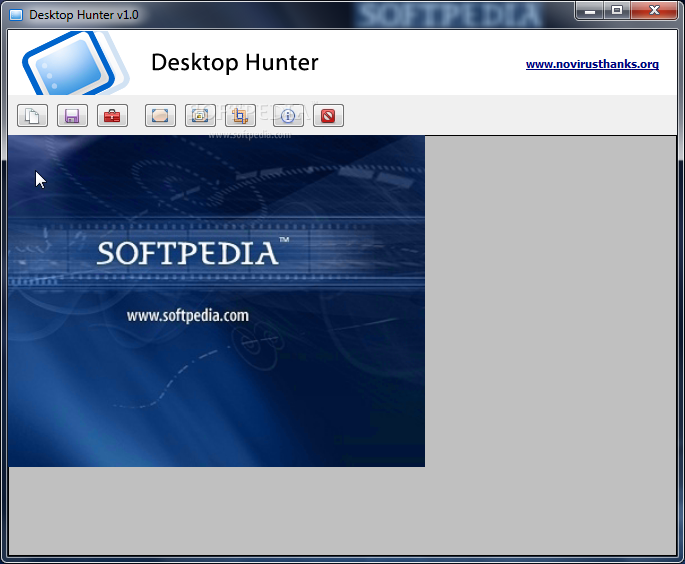Capture the full screen
685x564 pixels.
click(160, 116)
